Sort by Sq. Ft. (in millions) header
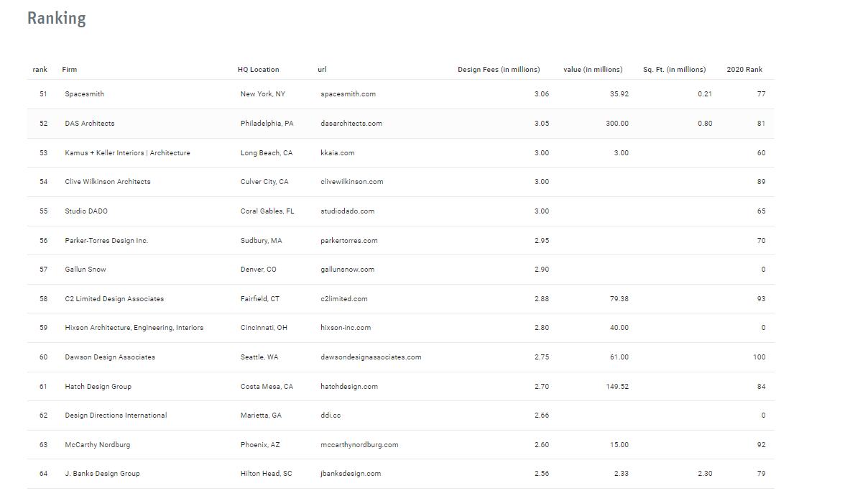 coord(675,70)
